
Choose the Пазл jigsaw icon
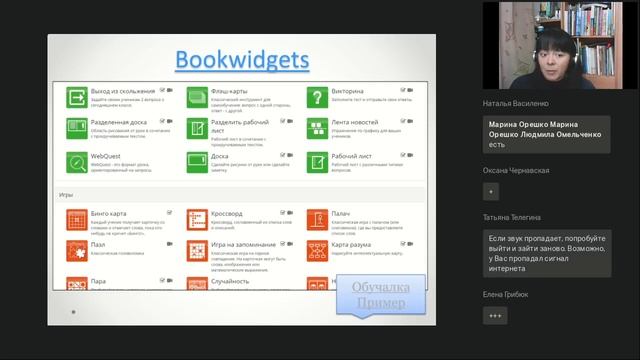click(77, 251)
